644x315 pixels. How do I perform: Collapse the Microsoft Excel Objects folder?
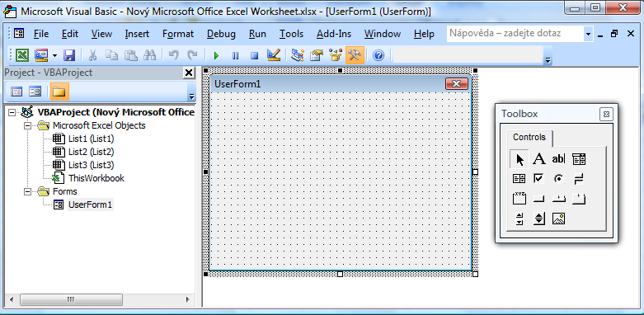point(27,125)
